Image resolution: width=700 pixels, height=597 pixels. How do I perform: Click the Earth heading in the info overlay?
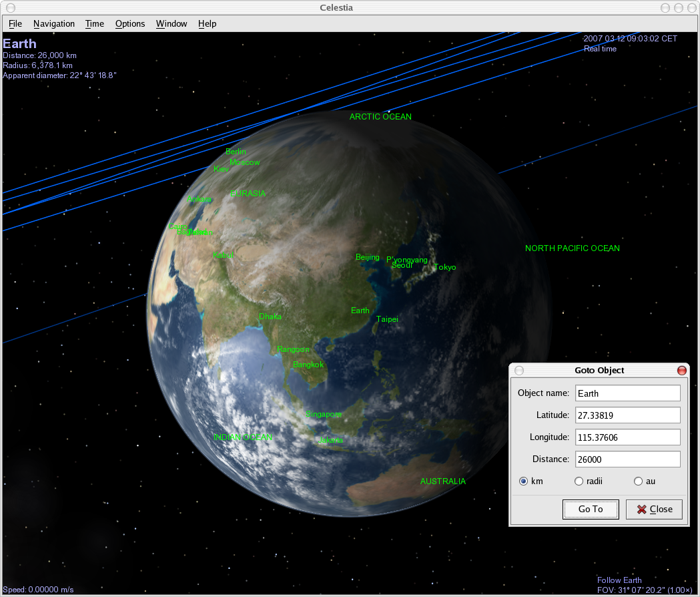pyautogui.click(x=19, y=43)
